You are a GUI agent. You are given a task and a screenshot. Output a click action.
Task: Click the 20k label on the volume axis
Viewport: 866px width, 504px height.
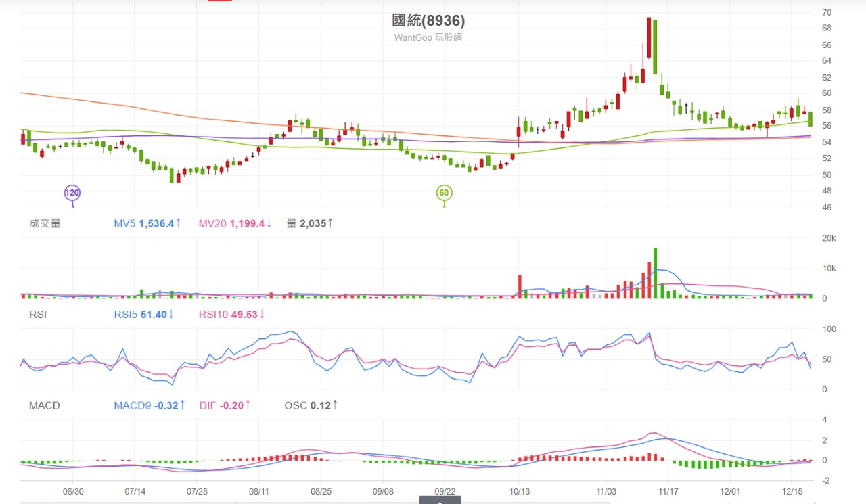[829, 238]
